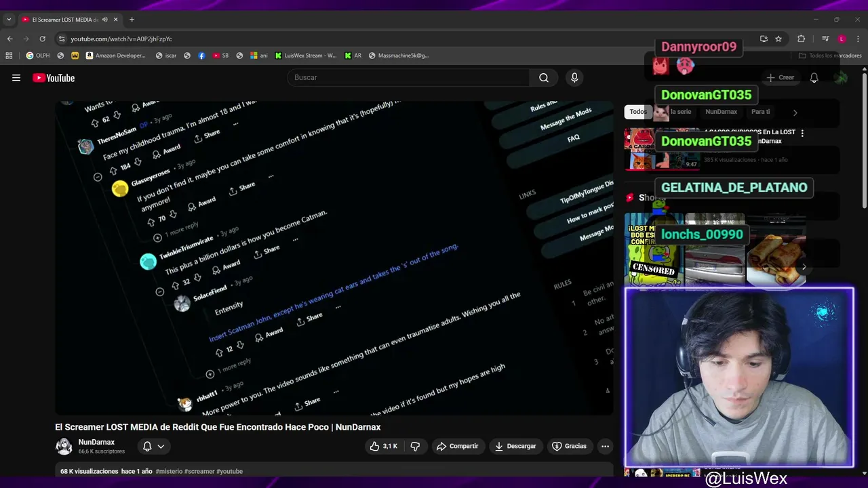Download the video with Descargar

[x=515, y=446]
